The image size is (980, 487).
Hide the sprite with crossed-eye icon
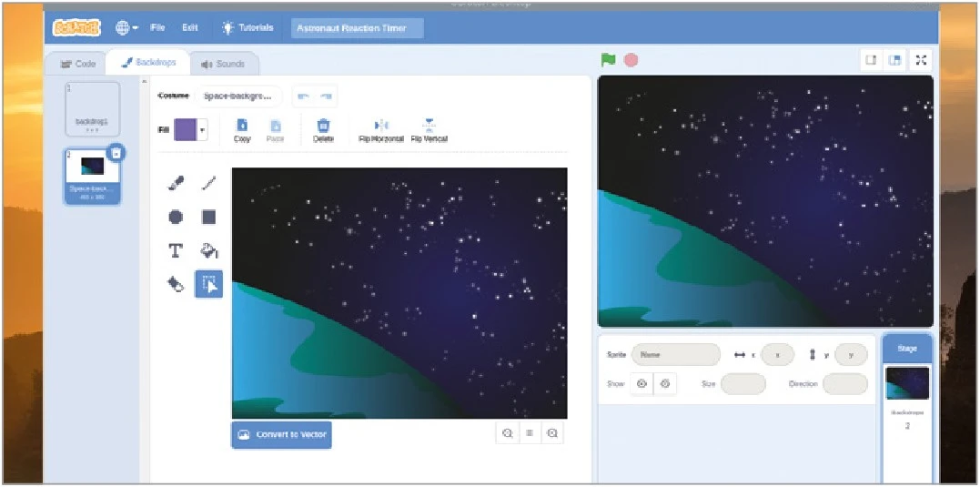pyautogui.click(x=665, y=384)
